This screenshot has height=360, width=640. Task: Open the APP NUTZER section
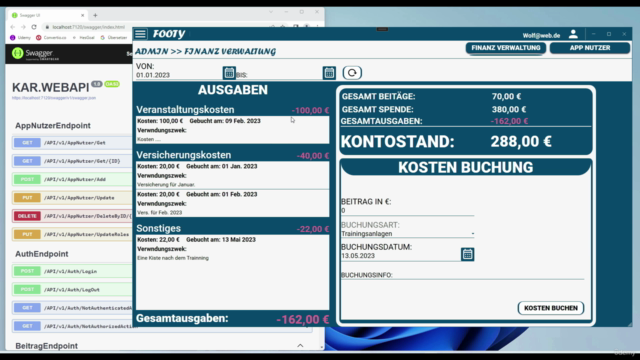(590, 48)
